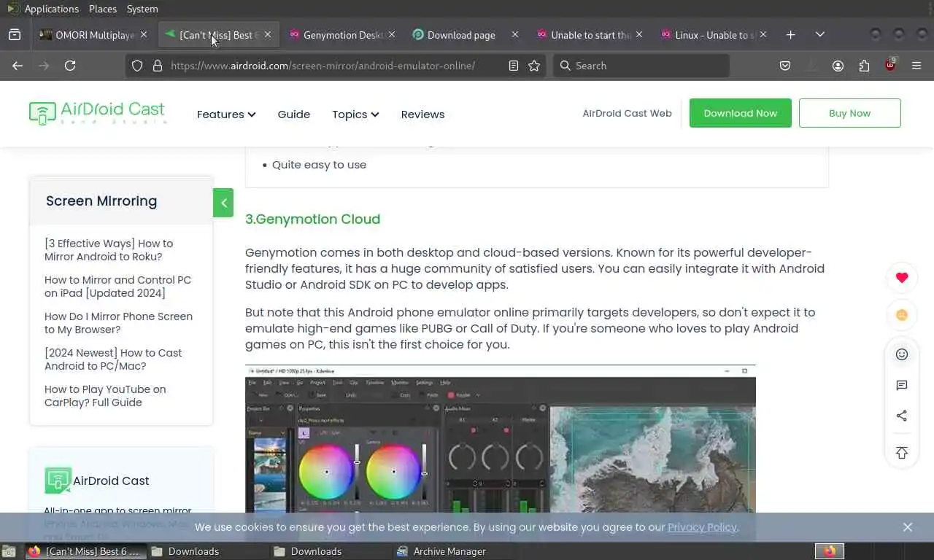Bookmark this page with the star icon
The height and width of the screenshot is (560, 934).
tap(534, 66)
